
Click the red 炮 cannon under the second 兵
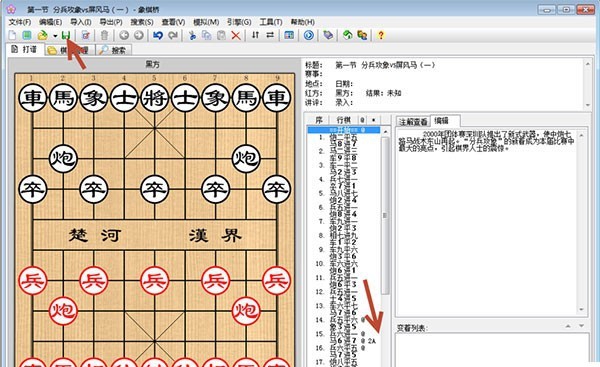pos(63,311)
